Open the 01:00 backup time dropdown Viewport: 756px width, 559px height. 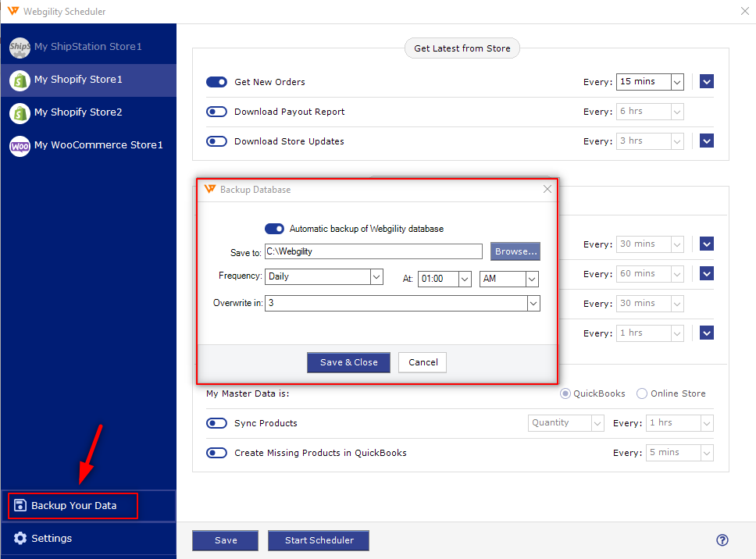444,279
